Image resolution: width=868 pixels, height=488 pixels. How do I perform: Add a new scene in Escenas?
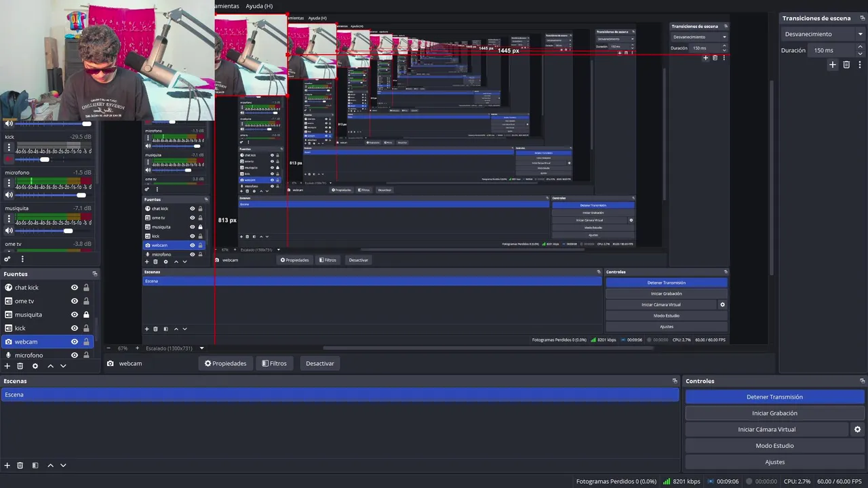(7, 466)
